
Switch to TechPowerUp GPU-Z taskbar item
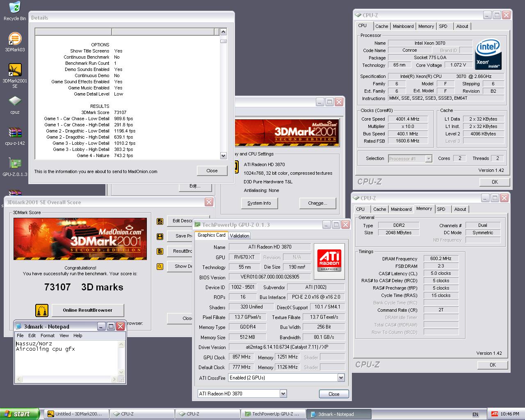pos(273,414)
